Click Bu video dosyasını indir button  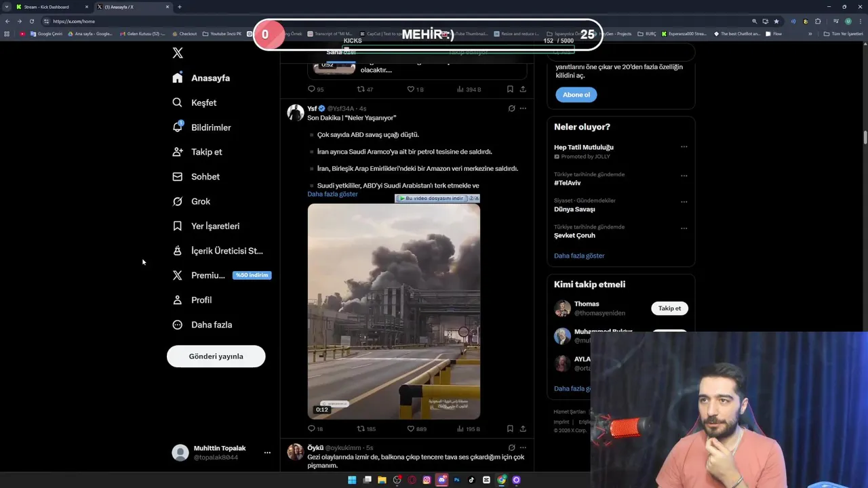click(x=433, y=199)
